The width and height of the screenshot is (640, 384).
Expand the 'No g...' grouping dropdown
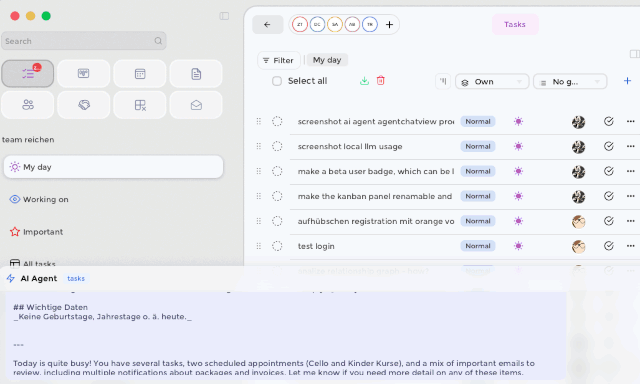coord(570,82)
